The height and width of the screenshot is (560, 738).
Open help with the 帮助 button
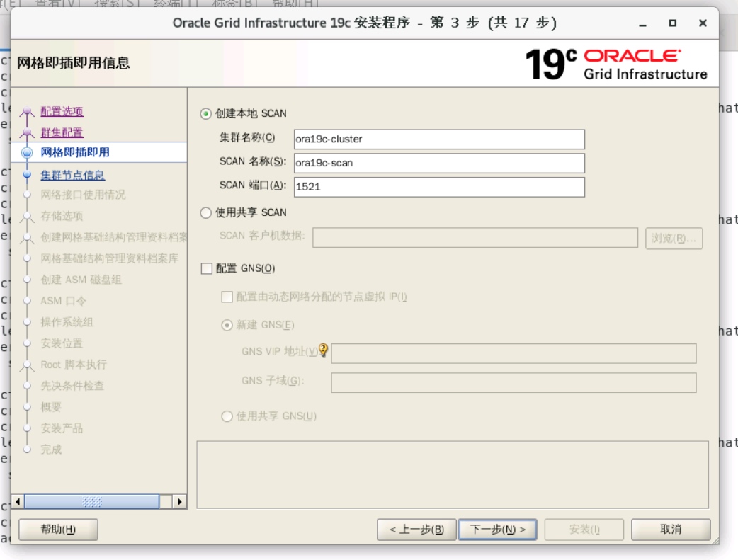pyautogui.click(x=58, y=530)
